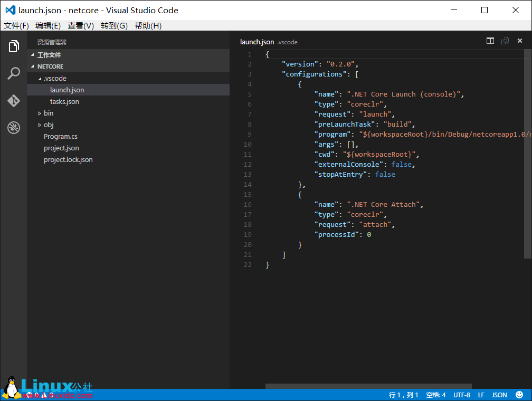Close the Visual Studio Code window
This screenshot has height=401, width=532.
(515, 10)
